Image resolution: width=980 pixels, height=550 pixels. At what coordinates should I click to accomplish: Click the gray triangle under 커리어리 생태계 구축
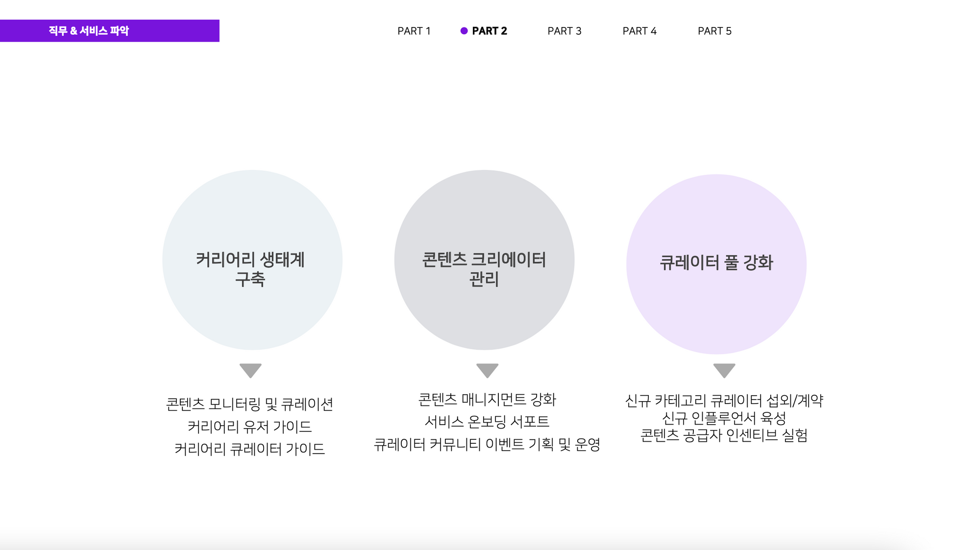(x=250, y=371)
